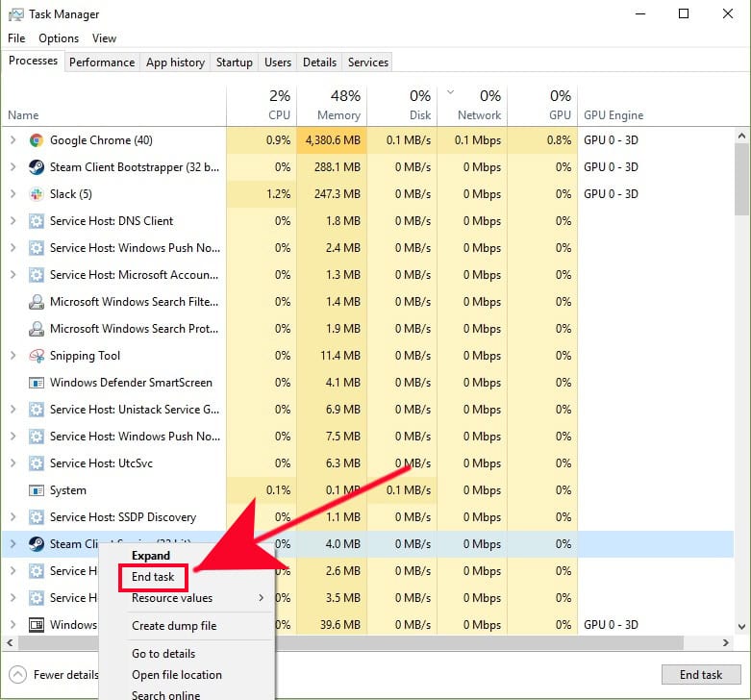Switch to the Users tab

click(x=278, y=62)
